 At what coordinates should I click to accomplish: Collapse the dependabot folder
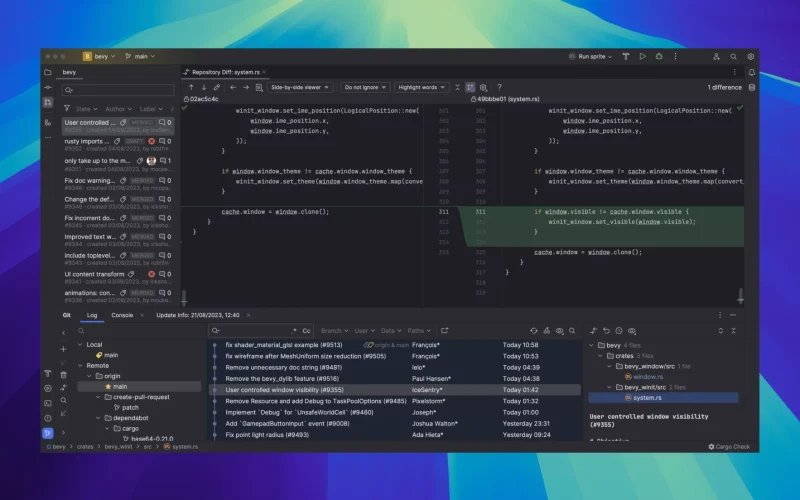[98, 418]
